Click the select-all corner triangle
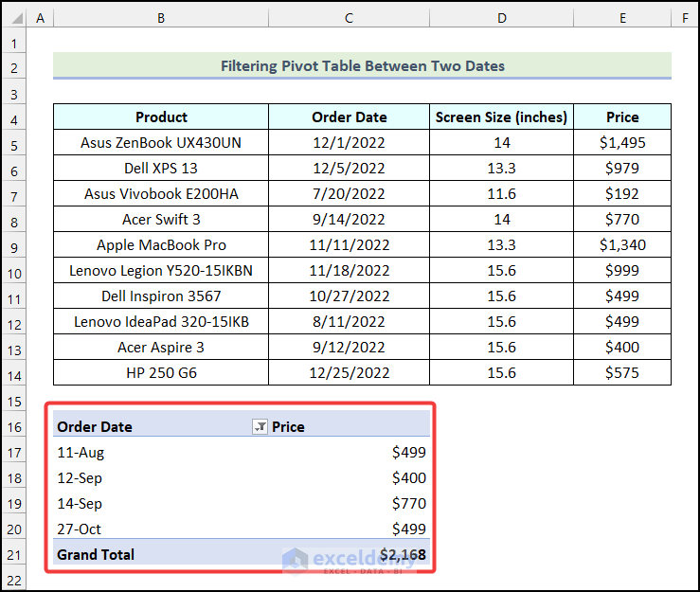The height and width of the screenshot is (592, 700). pos(13,18)
